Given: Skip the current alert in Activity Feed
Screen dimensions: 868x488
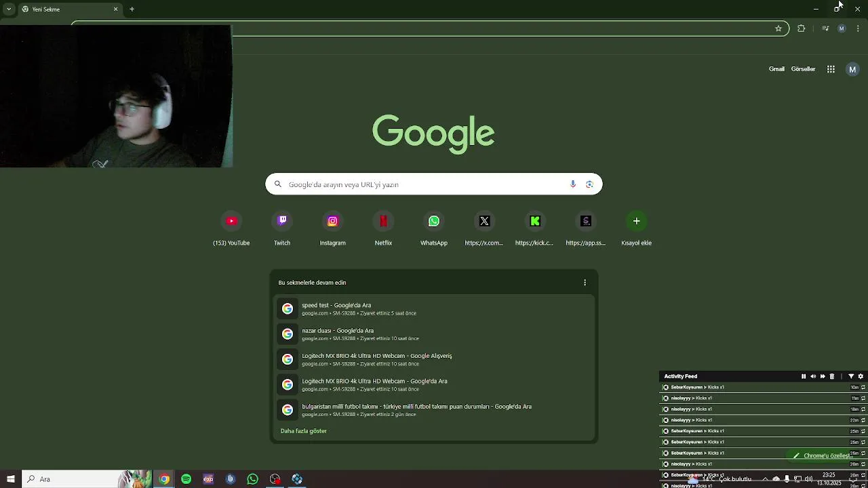Looking at the screenshot, I should pos(823,376).
